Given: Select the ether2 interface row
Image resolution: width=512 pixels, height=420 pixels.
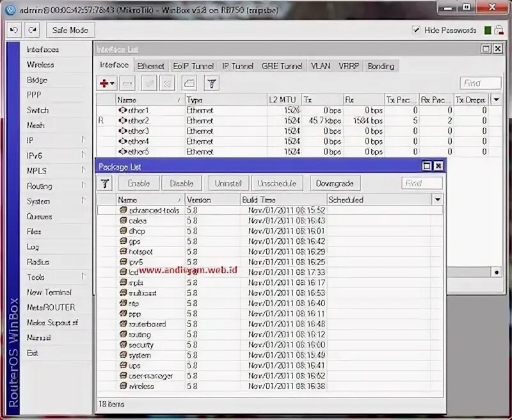Looking at the screenshot, I should point(299,120).
